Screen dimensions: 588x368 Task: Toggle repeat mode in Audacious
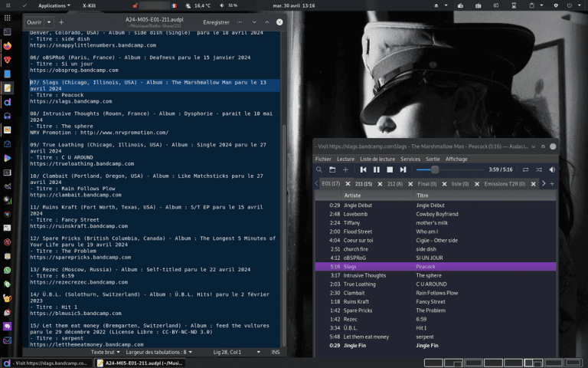525,169
